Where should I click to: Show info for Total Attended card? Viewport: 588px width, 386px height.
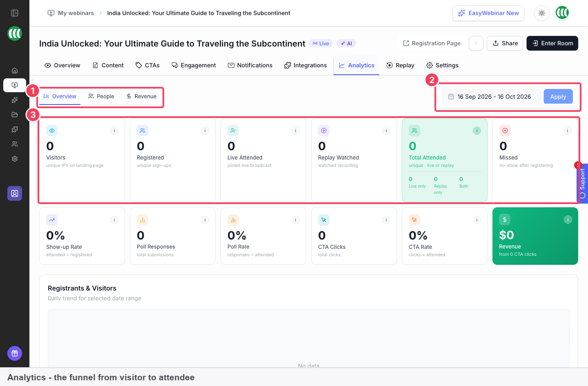[477, 131]
